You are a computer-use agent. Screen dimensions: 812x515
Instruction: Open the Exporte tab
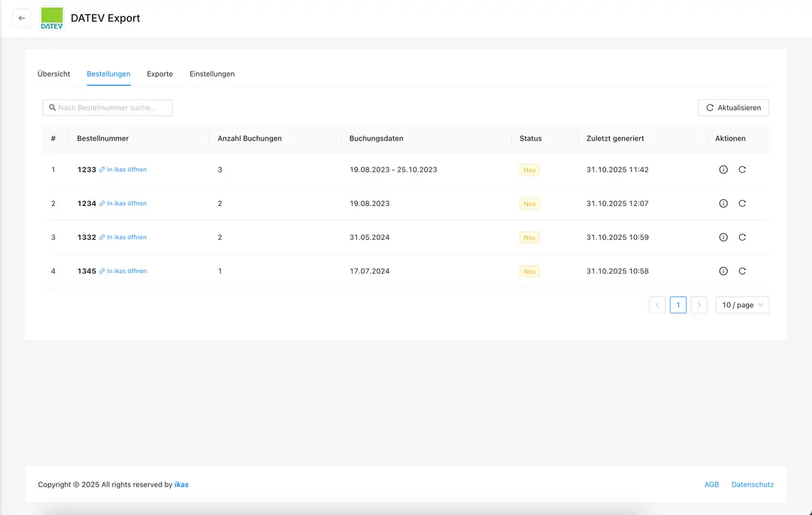[x=159, y=74]
